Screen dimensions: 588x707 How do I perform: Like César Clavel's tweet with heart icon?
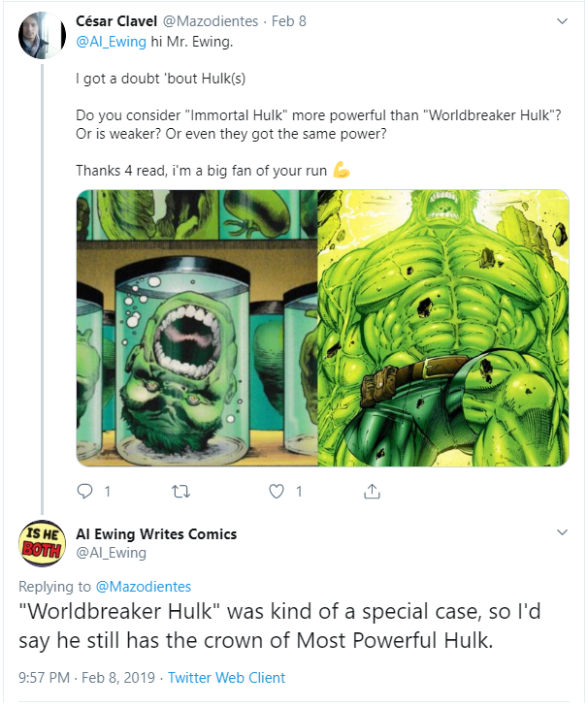[x=277, y=492]
